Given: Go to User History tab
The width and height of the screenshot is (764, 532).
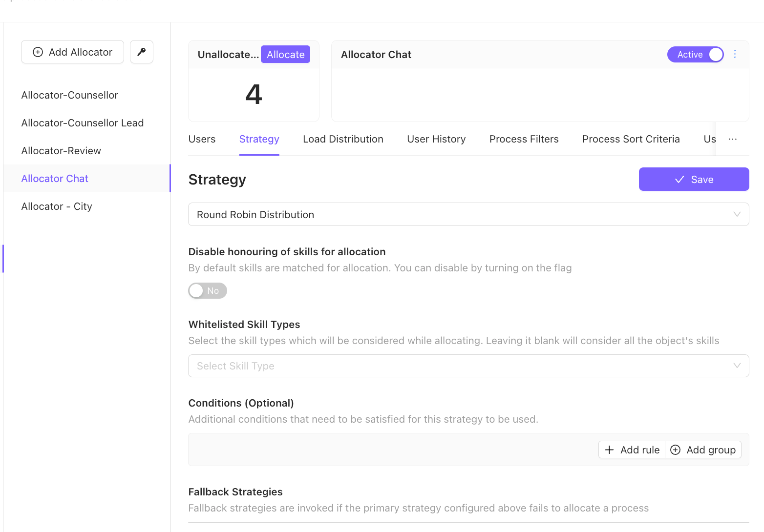Looking at the screenshot, I should (x=436, y=139).
